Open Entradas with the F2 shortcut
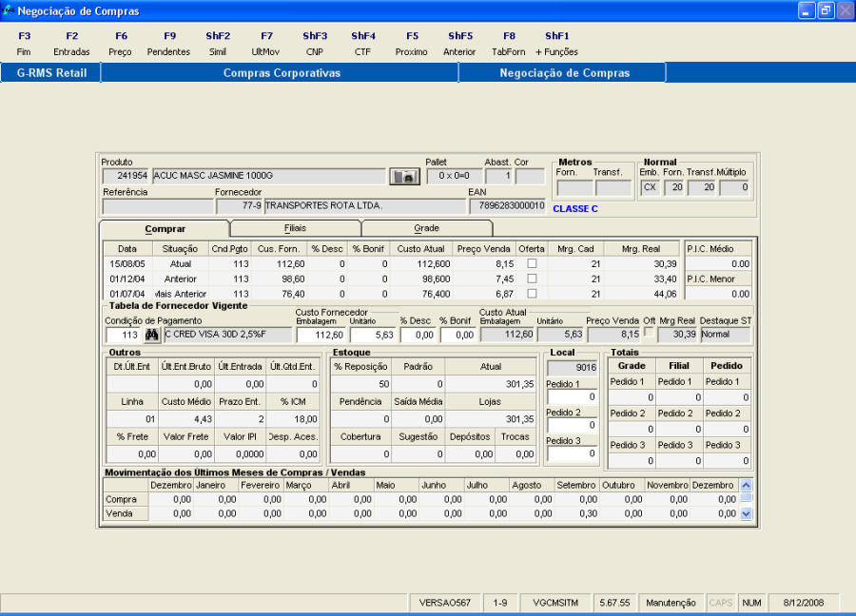 (x=72, y=44)
